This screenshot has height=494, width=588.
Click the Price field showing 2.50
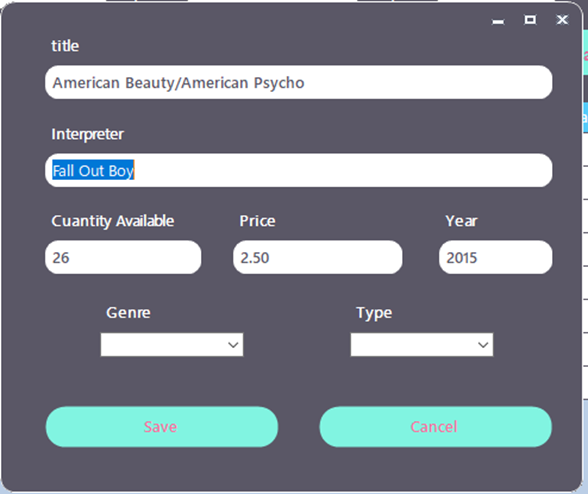tap(318, 257)
